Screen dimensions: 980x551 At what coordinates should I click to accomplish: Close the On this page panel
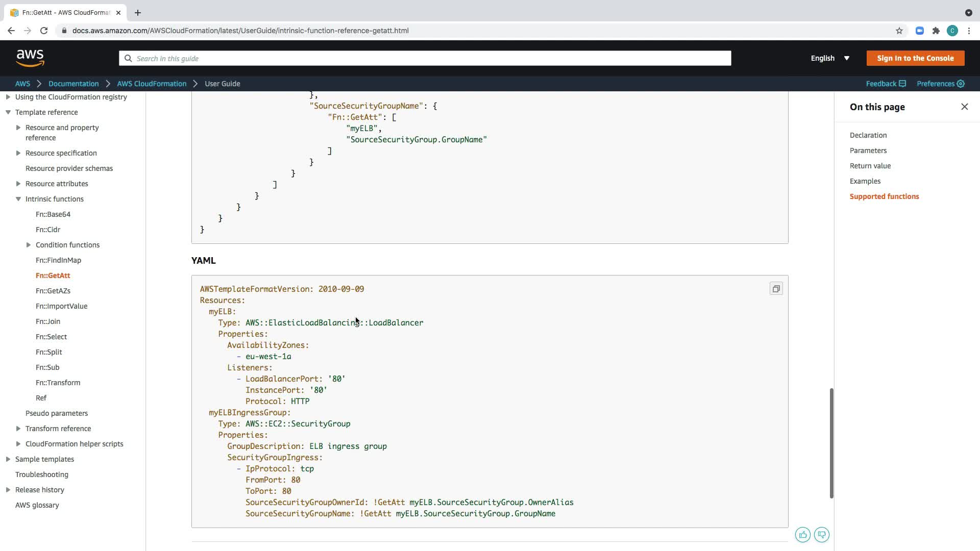[964, 107]
